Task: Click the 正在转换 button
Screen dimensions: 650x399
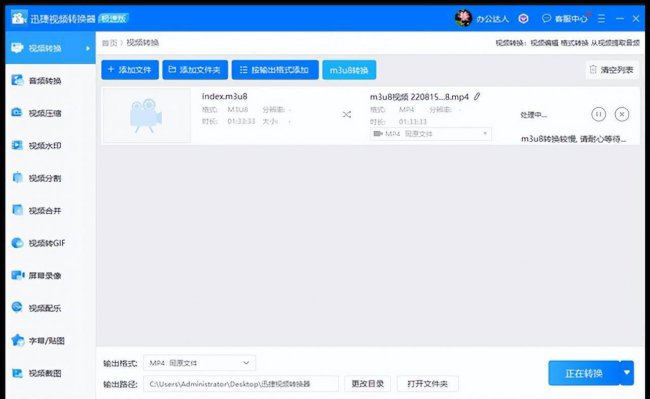Action: (x=584, y=373)
